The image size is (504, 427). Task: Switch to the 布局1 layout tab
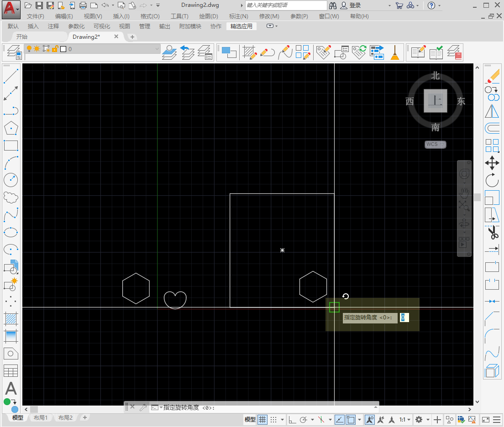pyautogui.click(x=41, y=418)
